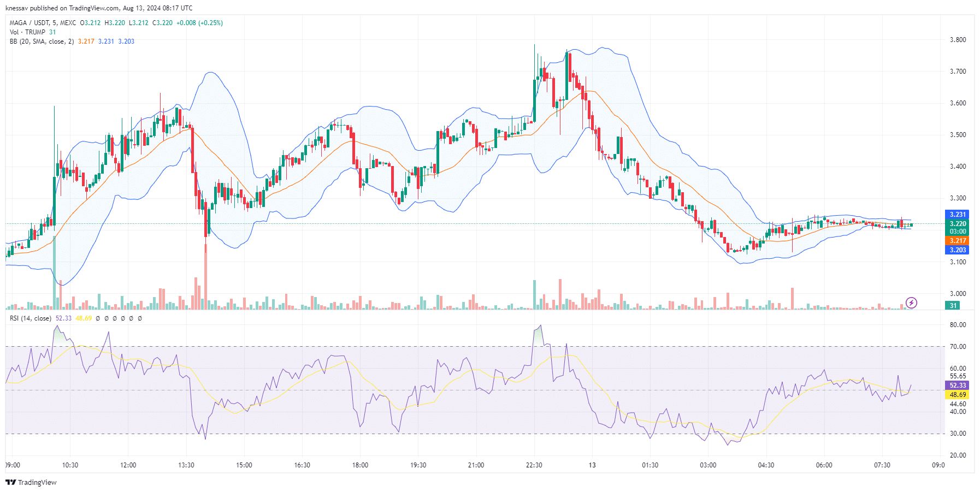Click the 03:00 countdown tag on price axis
This screenshot has width=980, height=492.
957,232
